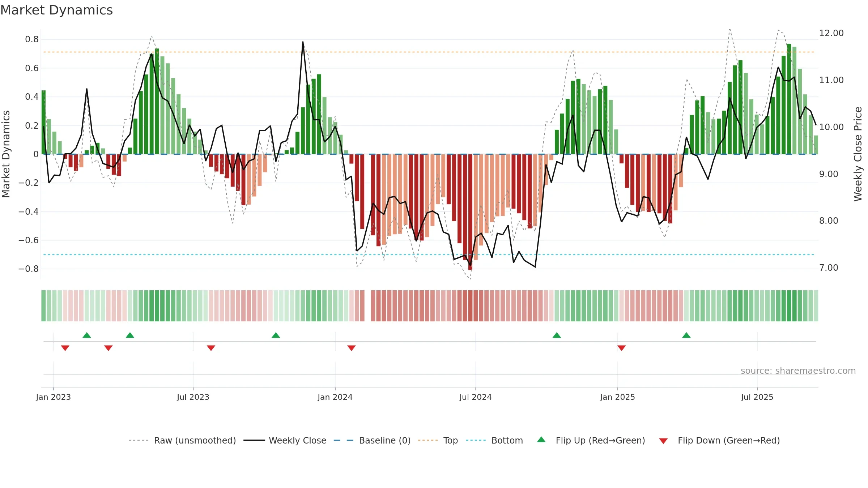The height and width of the screenshot is (488, 868).
Task: Click the green flip-up marker in late 2023
Action: (276, 335)
